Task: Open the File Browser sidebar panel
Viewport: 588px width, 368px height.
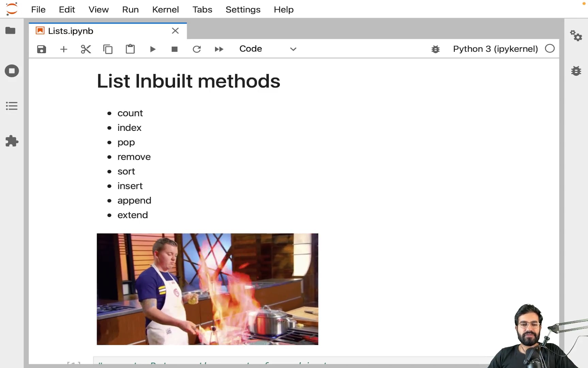Action: [11, 31]
